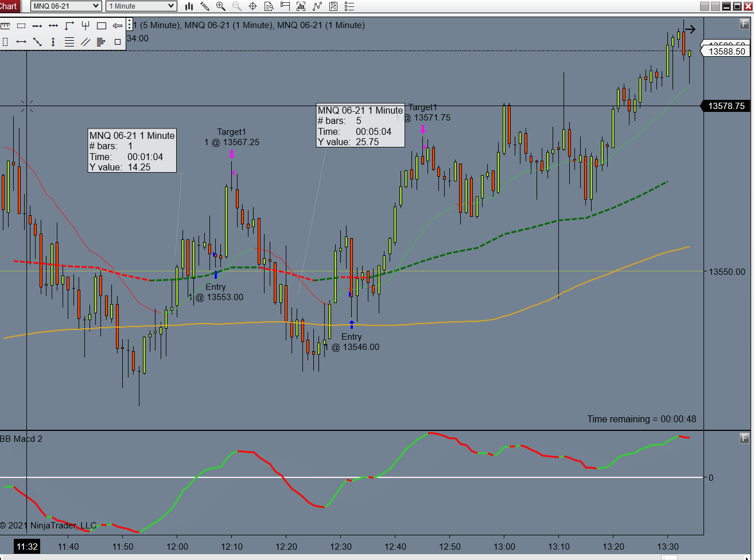Select the dashed region highlight tool
The height and width of the screenshot is (560, 754).
(x=21, y=26)
